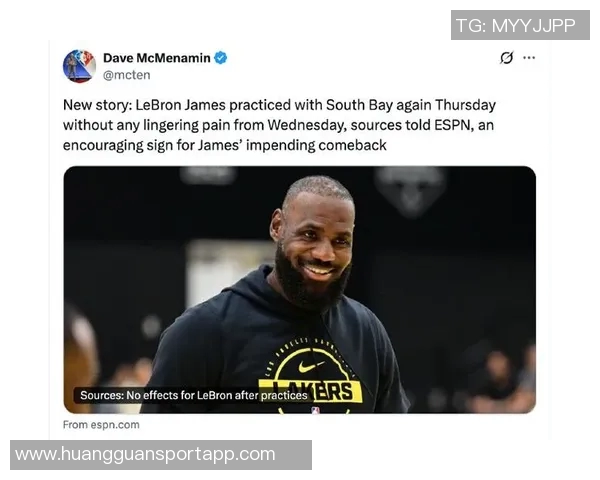Click the Nike swoosh in the photo

pyautogui.click(x=310, y=366)
